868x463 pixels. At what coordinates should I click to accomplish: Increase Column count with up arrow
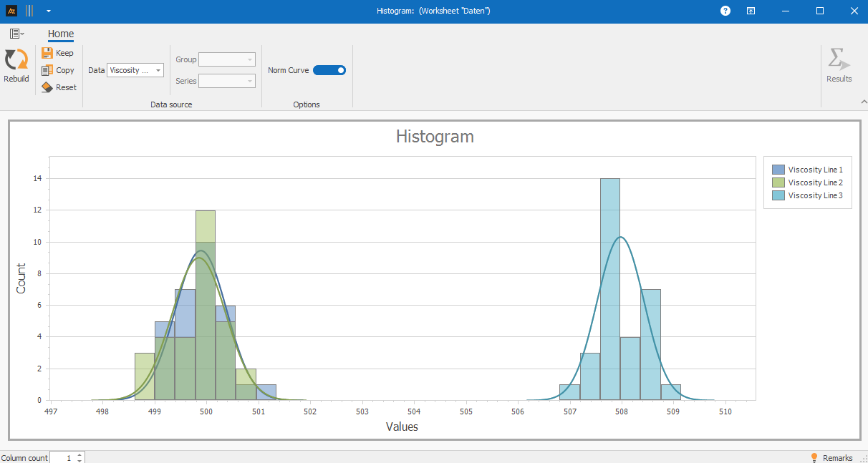(x=79, y=454)
